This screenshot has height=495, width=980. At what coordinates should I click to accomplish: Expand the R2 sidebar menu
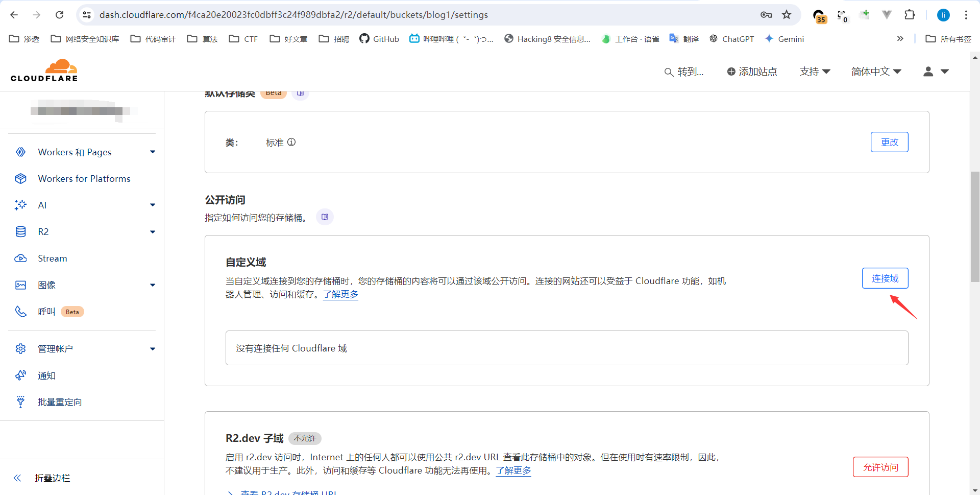pyautogui.click(x=153, y=232)
